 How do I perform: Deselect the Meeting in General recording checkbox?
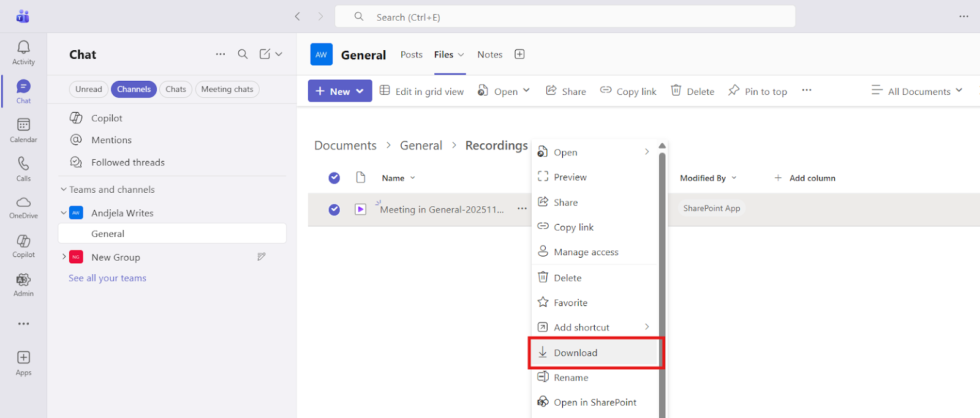coord(334,209)
